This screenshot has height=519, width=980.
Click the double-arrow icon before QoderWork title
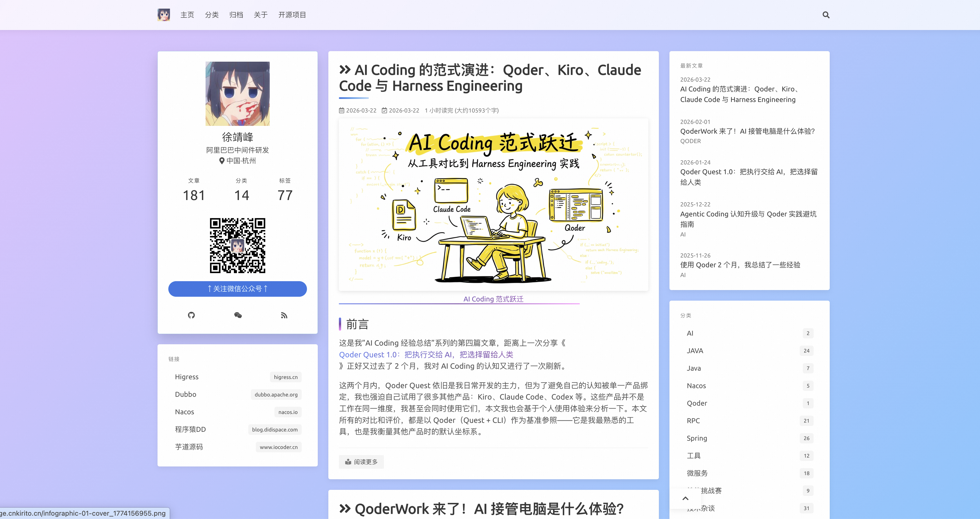pyautogui.click(x=345, y=508)
